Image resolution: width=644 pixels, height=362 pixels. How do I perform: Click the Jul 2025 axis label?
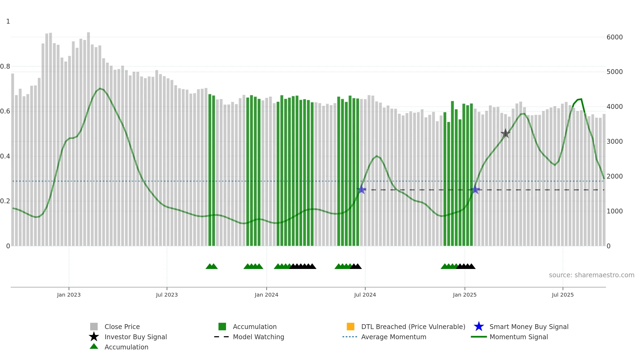pos(563,295)
